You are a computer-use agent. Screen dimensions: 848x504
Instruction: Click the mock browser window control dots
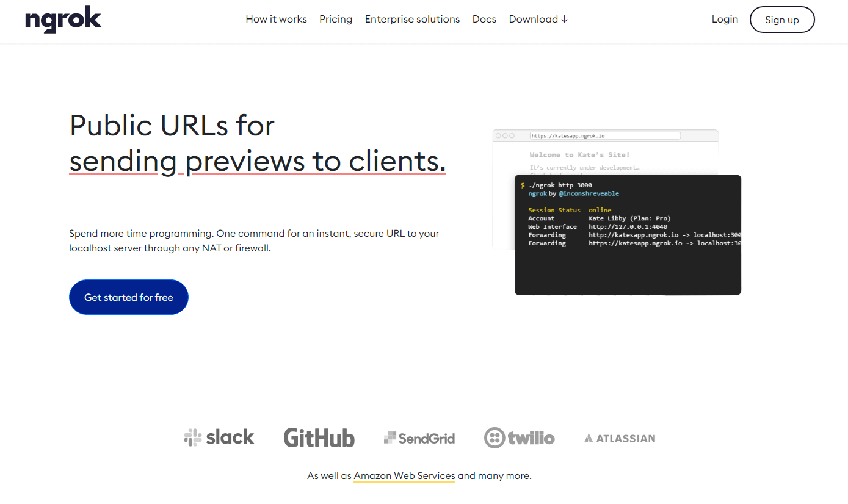click(x=505, y=135)
